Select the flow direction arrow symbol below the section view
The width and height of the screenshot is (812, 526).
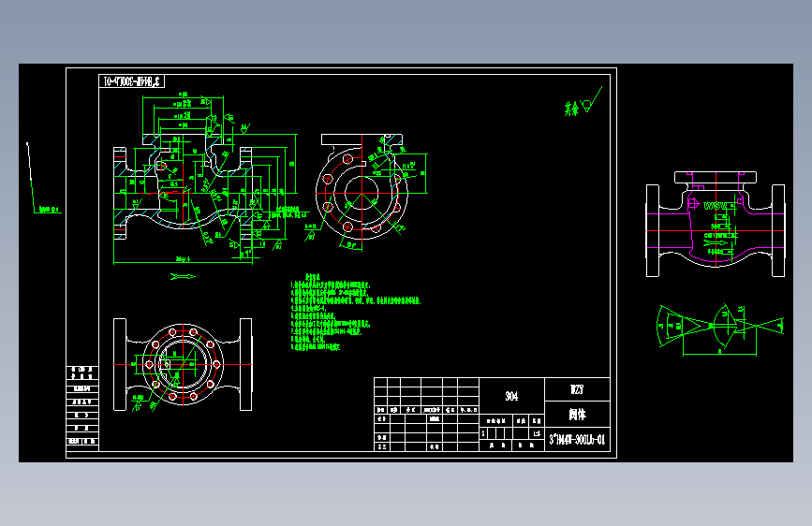(183, 276)
